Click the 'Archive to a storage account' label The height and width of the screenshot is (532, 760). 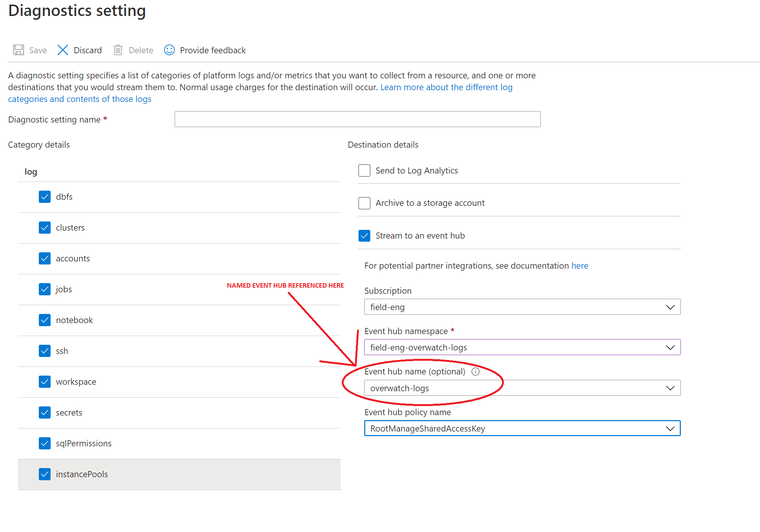430,203
